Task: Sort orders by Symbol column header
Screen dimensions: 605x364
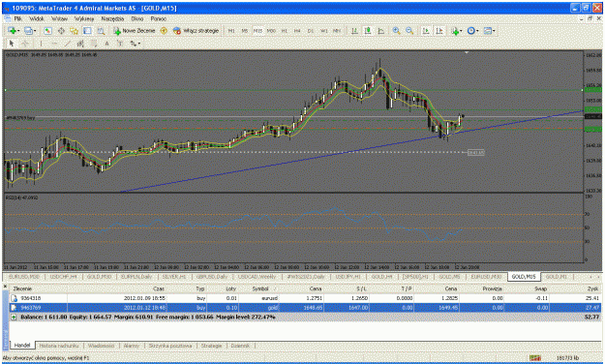Action: 260,288
